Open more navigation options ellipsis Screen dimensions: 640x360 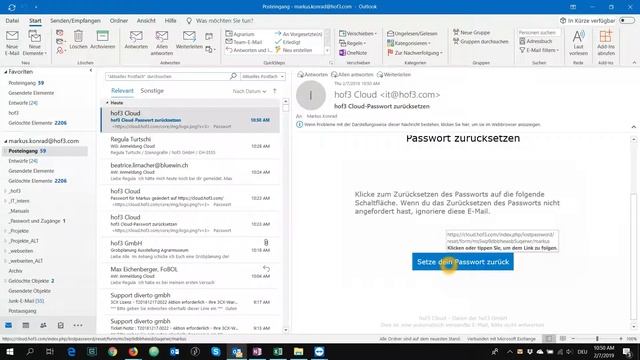(x=78, y=325)
